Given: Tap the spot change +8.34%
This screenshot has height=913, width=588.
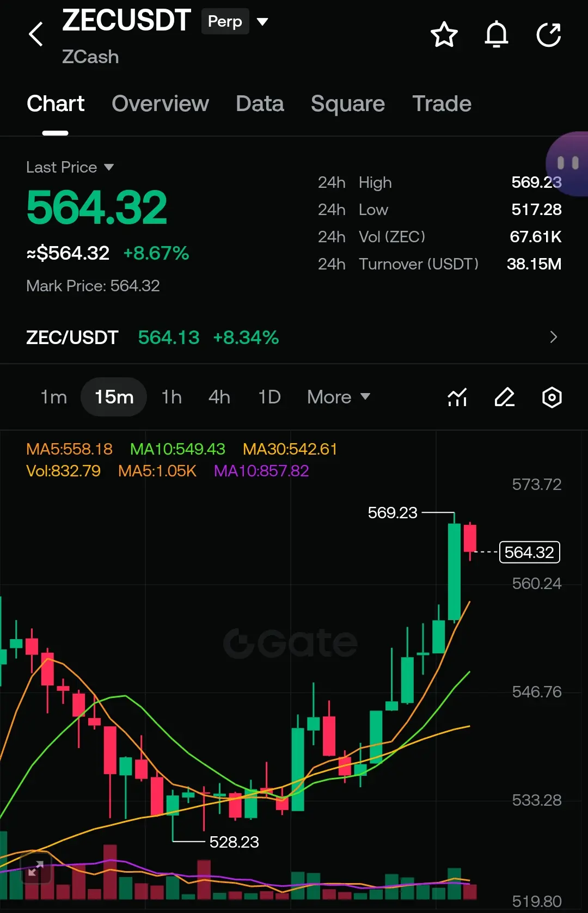Looking at the screenshot, I should 246,338.
